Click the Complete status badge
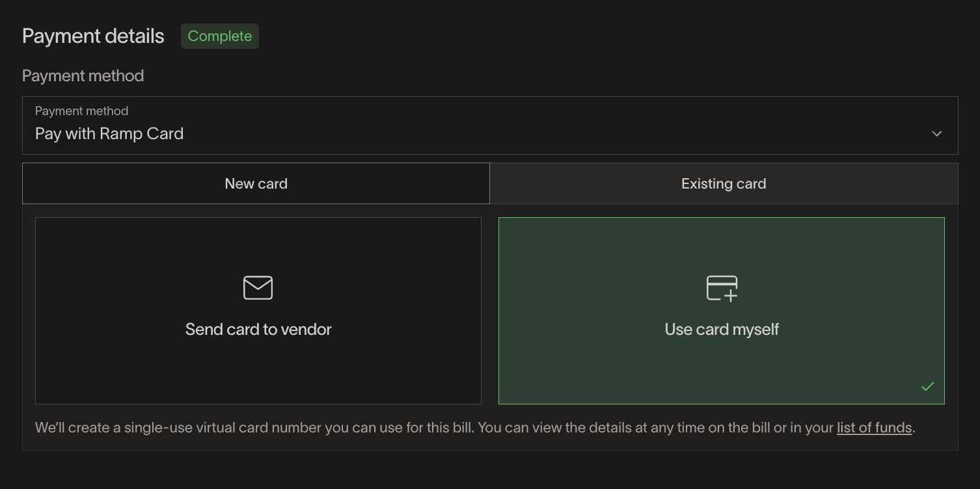This screenshot has width=980, height=489. (219, 36)
